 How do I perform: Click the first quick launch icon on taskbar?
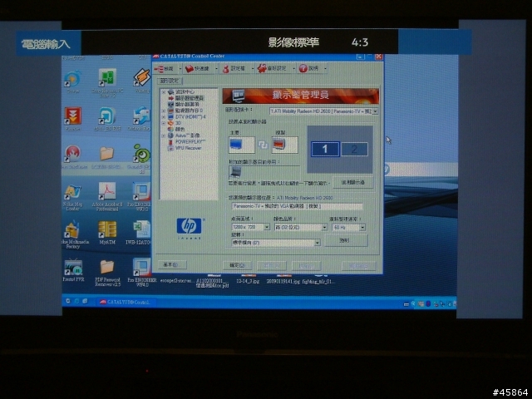68,301
